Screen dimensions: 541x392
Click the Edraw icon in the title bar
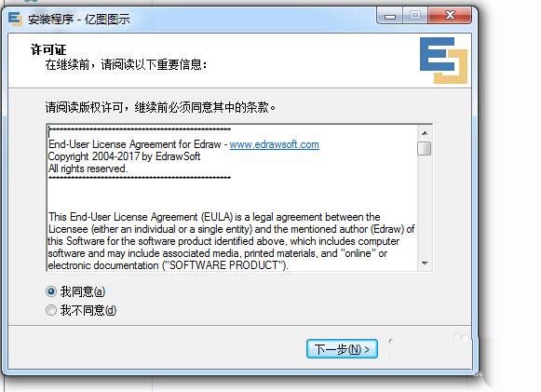pyautogui.click(x=15, y=19)
